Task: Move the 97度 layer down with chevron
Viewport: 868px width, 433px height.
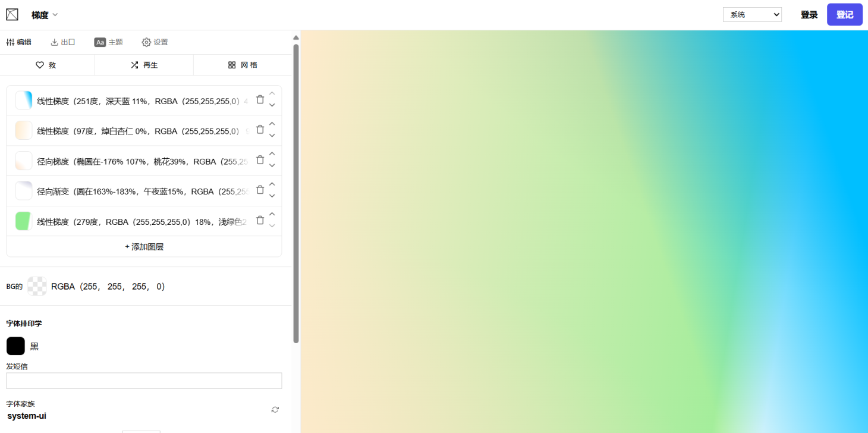Action: tap(272, 136)
